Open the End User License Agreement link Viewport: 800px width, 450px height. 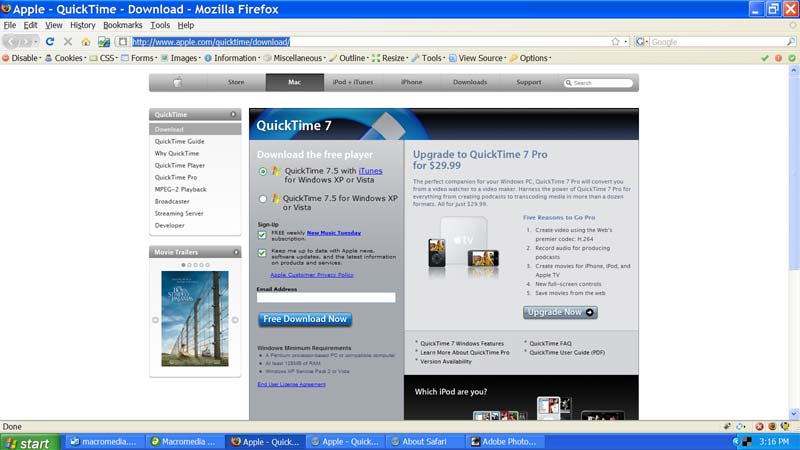pyautogui.click(x=291, y=384)
